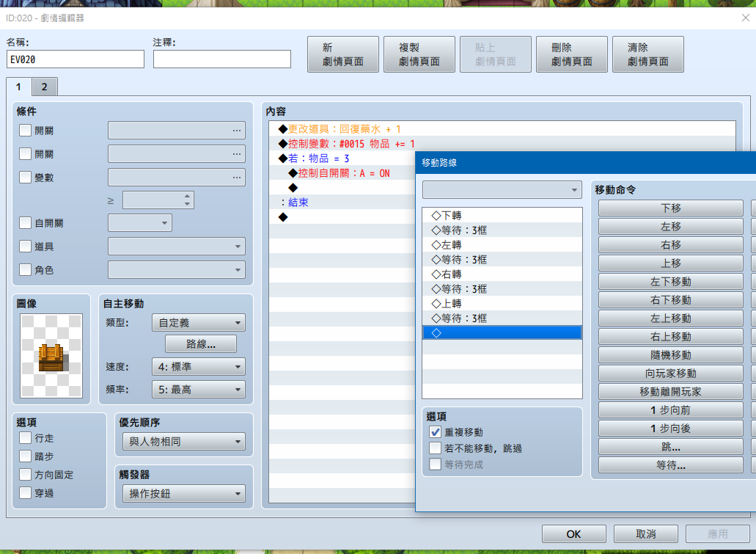
Task: Open the 頻率 5: 最高 dropdown
Action: tap(199, 390)
